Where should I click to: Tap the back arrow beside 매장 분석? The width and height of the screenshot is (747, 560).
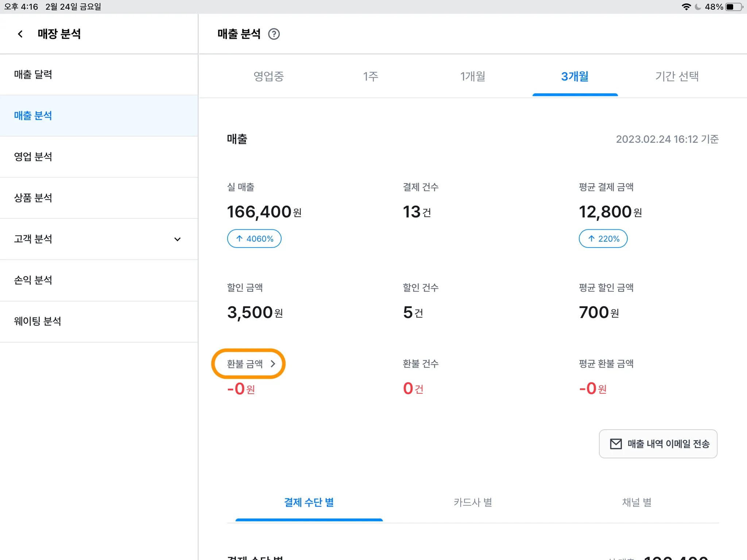click(20, 34)
